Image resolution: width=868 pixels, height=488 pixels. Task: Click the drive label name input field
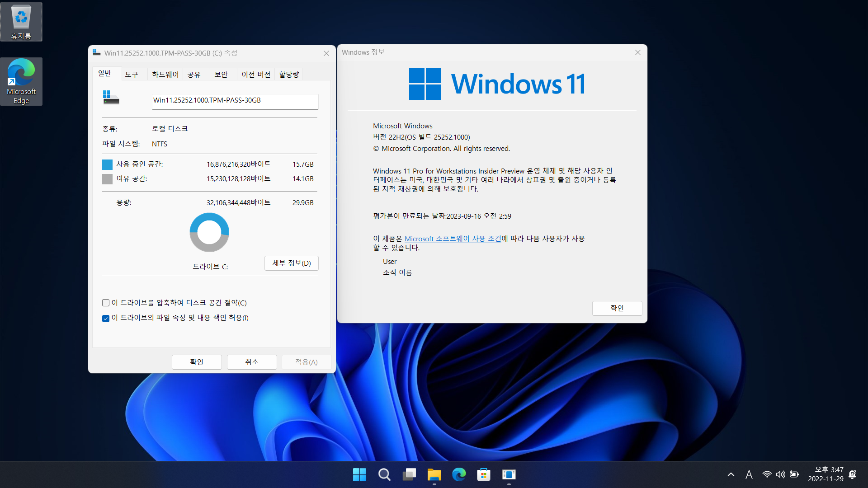coord(235,101)
